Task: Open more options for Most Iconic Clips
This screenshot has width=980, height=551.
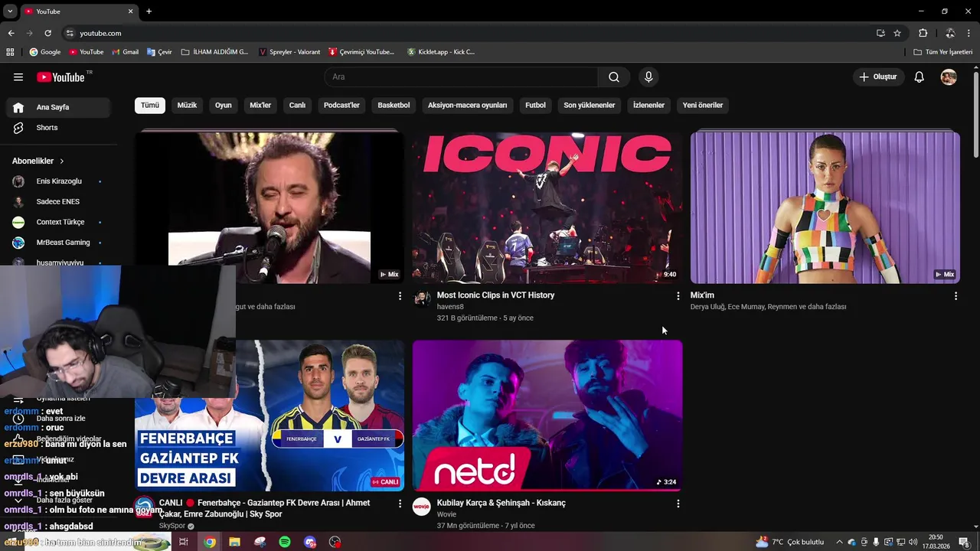Action: pos(678,295)
